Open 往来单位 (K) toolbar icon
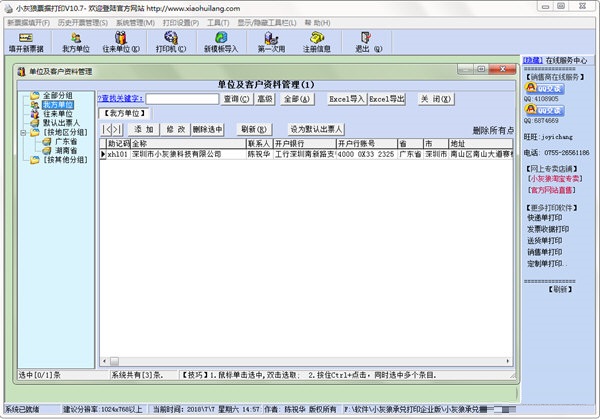Screen dimensions: 600x419 pos(121,42)
